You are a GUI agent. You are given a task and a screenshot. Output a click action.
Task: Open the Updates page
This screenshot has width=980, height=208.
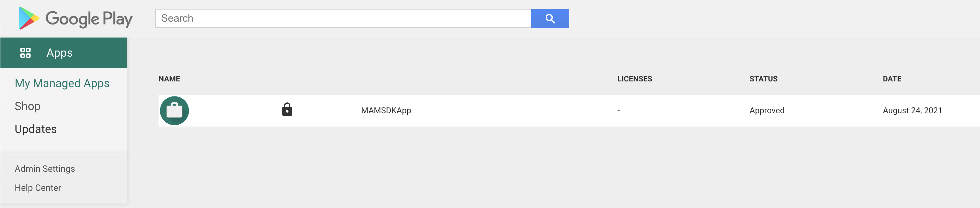[x=36, y=129]
